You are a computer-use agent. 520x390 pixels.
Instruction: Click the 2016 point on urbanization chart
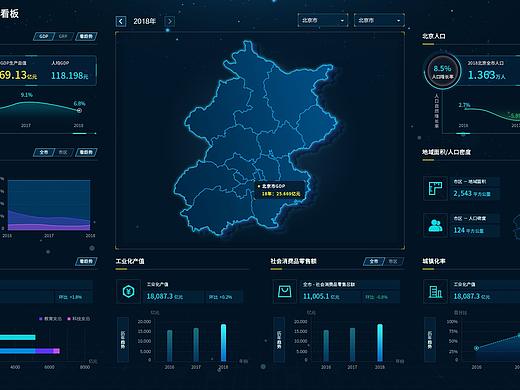[476, 348]
